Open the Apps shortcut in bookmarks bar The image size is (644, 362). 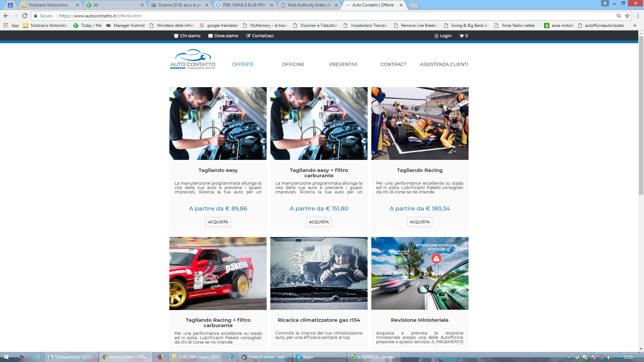click(x=11, y=25)
